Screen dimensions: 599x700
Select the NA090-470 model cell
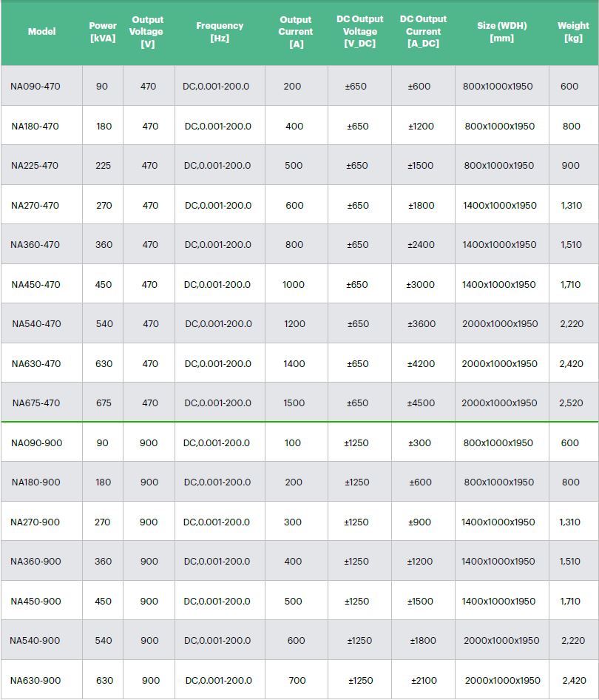[x=35, y=87]
